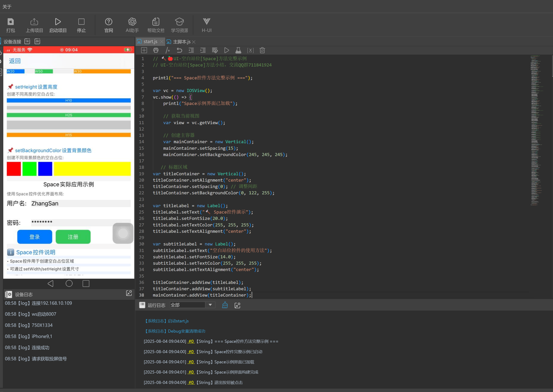Click the W20 blue width block

[x=15, y=71]
